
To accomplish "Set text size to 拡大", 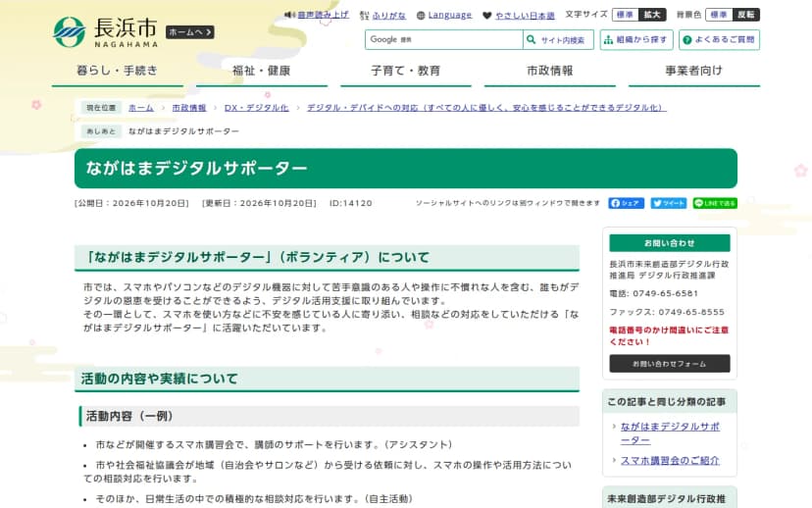I will pos(652,15).
